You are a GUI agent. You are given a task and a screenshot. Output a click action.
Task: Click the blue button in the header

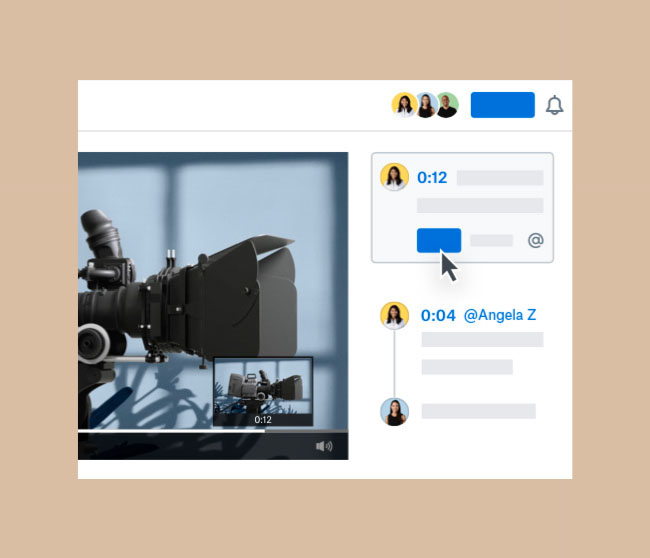tap(502, 105)
